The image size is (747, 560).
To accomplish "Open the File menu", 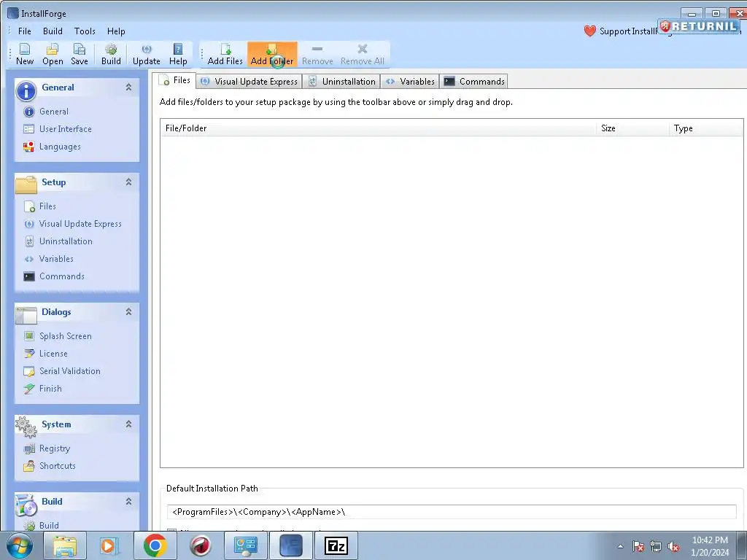I will [24, 31].
